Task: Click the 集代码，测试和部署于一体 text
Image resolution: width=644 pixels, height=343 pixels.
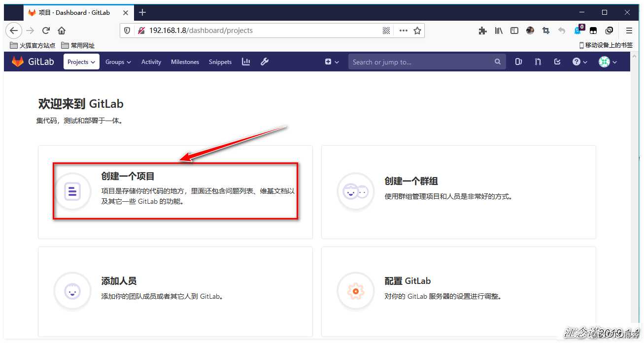Action: coord(79,121)
